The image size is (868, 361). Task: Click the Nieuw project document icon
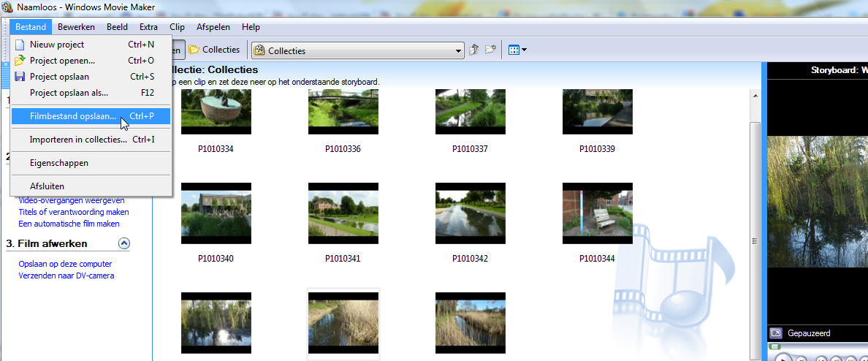20,45
